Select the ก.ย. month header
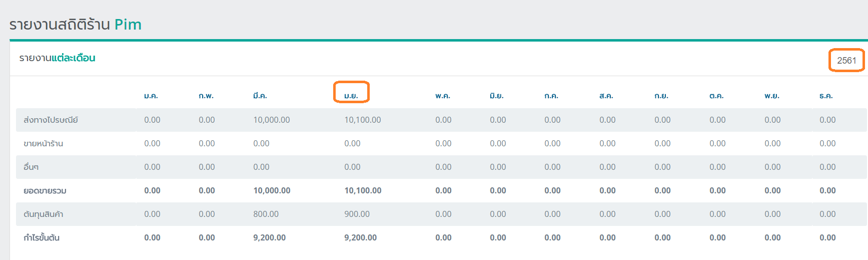 point(661,96)
